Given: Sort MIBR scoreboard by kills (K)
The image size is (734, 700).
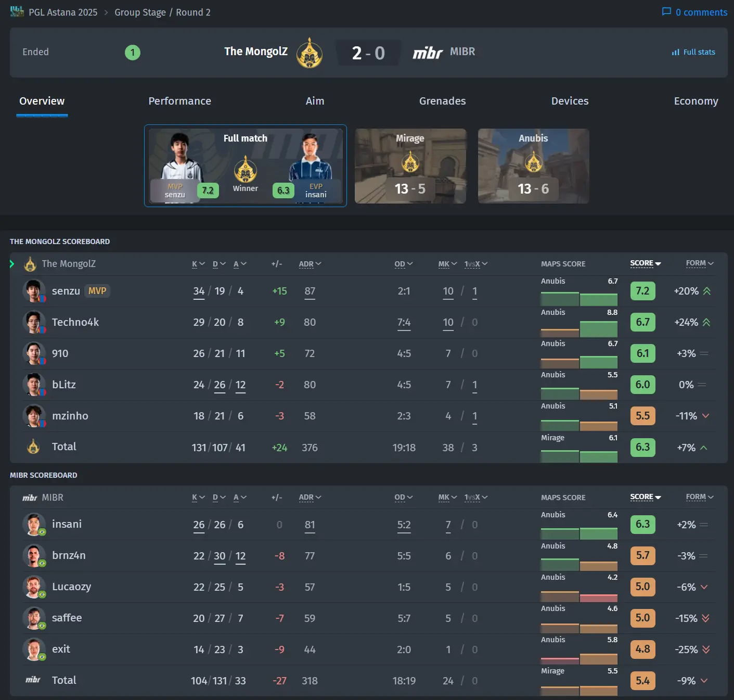Looking at the screenshot, I should (x=199, y=498).
